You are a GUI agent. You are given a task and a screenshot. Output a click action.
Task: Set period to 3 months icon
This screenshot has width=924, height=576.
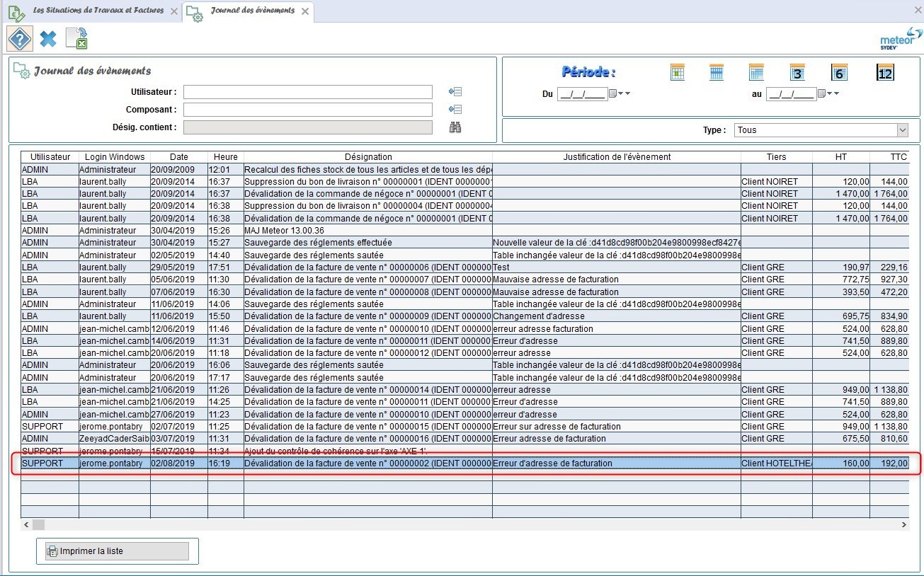point(797,72)
